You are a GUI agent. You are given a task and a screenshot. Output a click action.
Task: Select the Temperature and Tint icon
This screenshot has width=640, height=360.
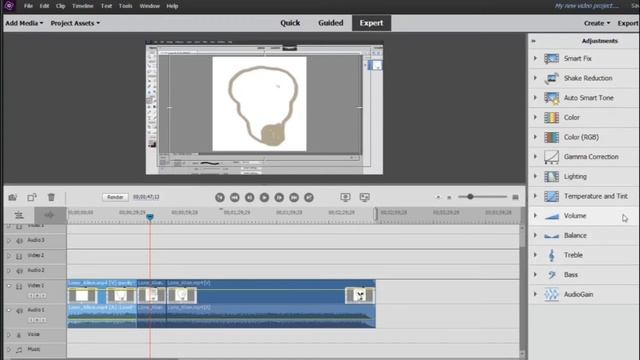pos(551,196)
